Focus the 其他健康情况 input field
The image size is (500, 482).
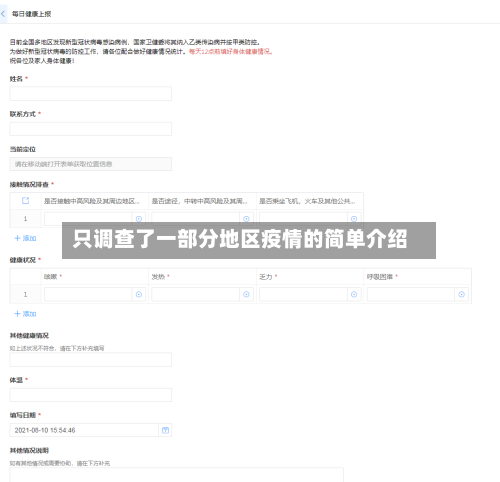[91, 360]
